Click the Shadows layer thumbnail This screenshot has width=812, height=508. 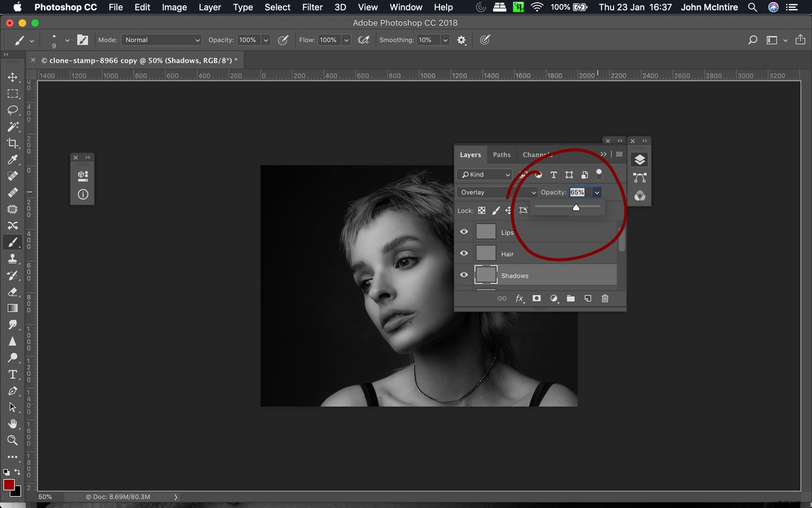coord(486,275)
